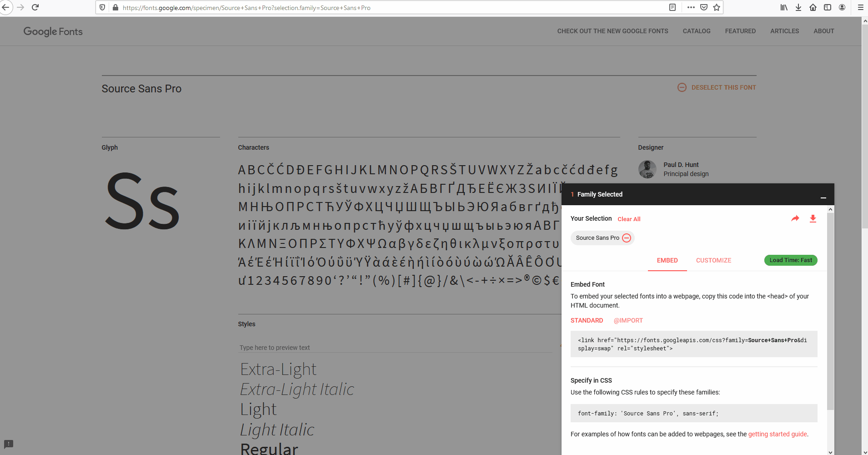
Task: Toggle reader view icon in address bar
Action: coord(672,7)
